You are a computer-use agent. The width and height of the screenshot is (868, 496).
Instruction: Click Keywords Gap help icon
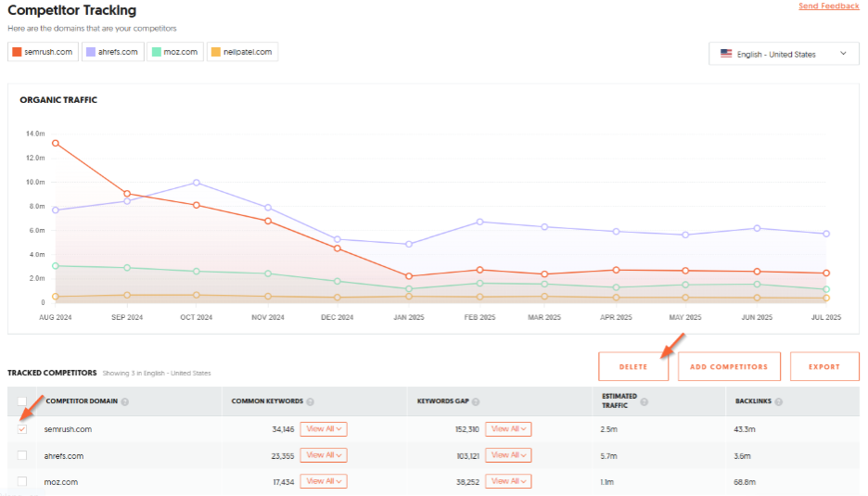(476, 401)
